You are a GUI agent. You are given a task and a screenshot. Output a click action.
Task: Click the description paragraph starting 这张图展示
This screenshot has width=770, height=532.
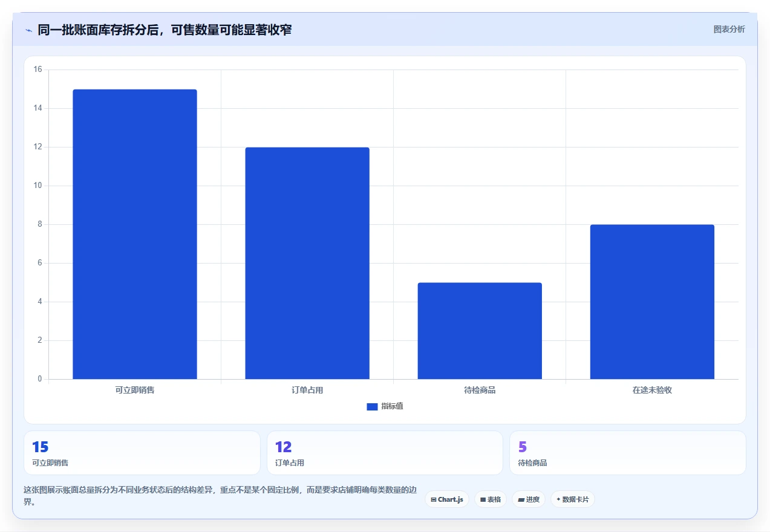pos(220,496)
